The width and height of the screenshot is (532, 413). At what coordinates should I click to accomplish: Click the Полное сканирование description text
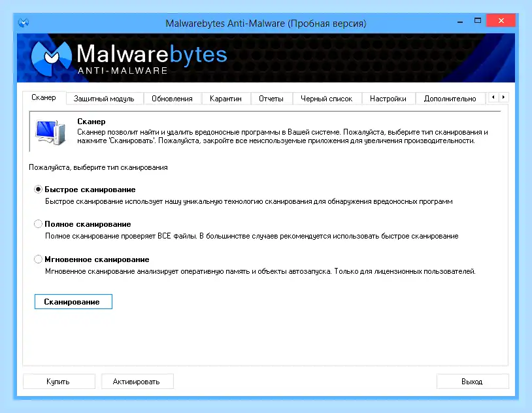coord(252,236)
